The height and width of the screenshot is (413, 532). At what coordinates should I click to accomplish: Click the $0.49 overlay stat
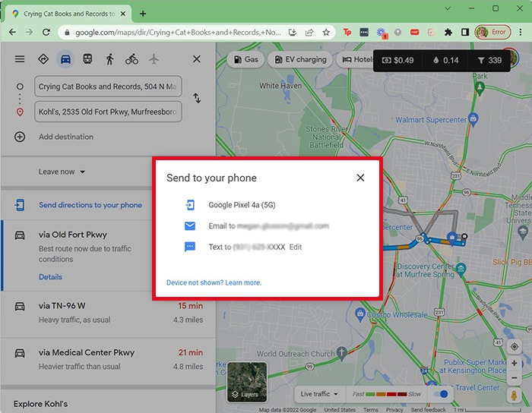click(x=397, y=60)
